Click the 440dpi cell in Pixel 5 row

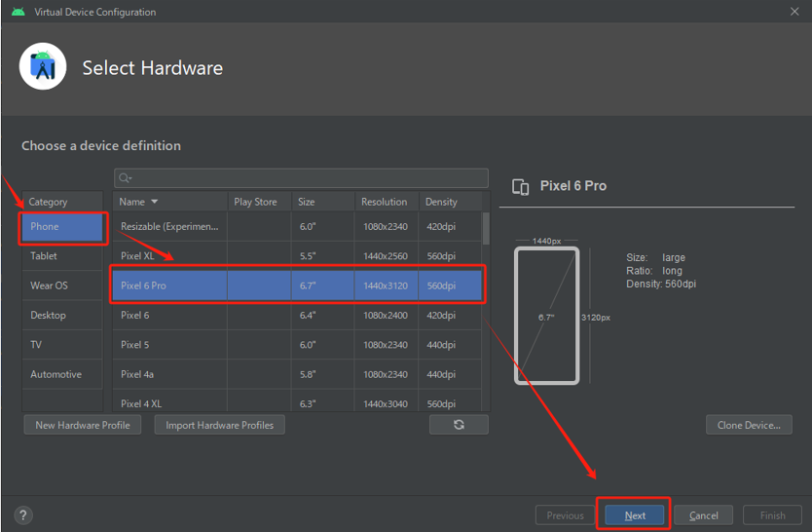coord(450,345)
